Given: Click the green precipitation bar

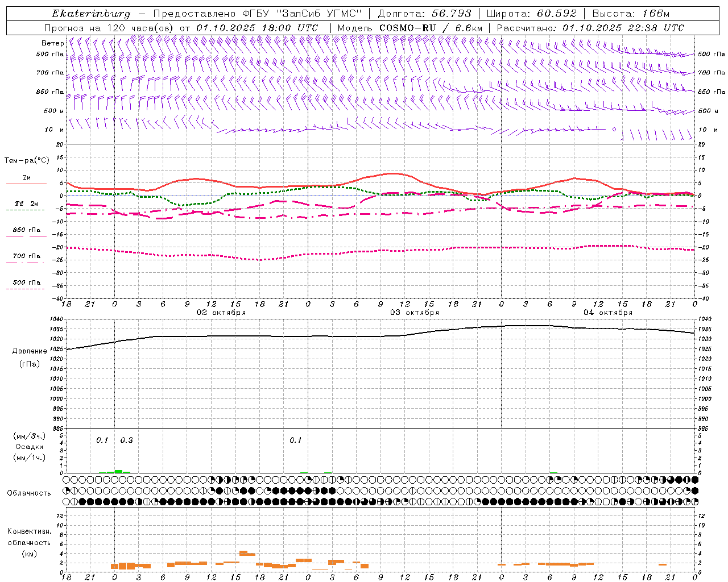Looking at the screenshot, I should point(119,471).
